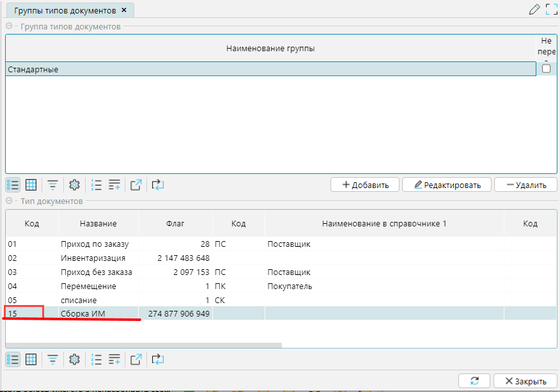The width and height of the screenshot is (560, 392).
Task: Click the horizontal scrollbar under document types
Action: pyautogui.click(x=144, y=345)
